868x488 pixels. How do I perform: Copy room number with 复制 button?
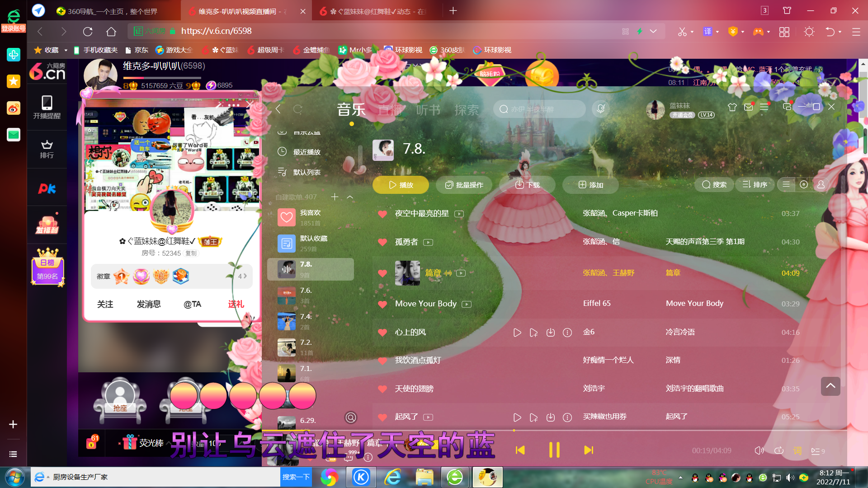click(x=191, y=253)
